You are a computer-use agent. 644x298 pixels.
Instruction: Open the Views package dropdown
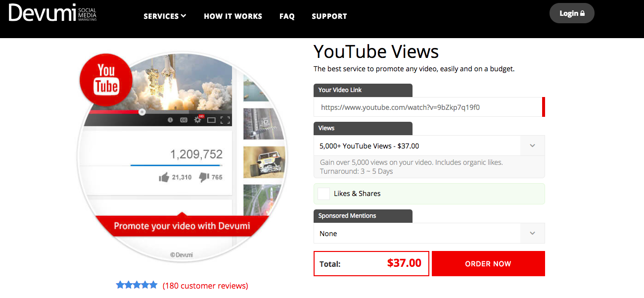(429, 146)
